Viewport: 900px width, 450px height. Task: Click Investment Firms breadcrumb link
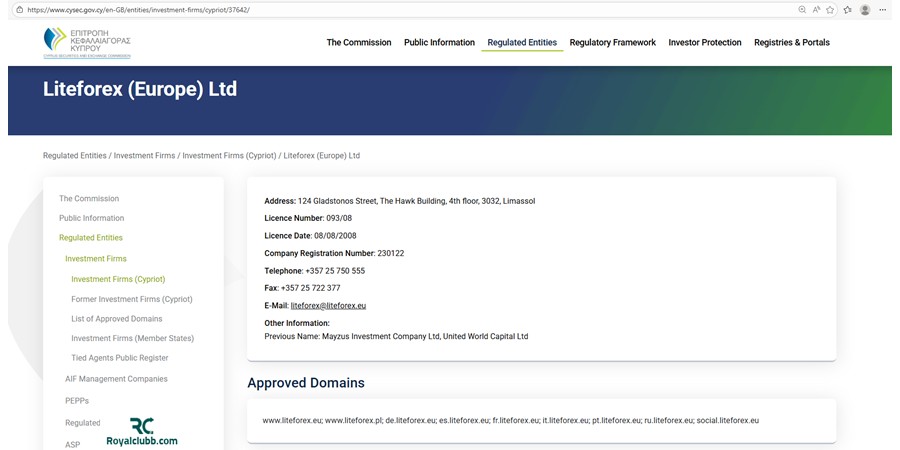[144, 156]
